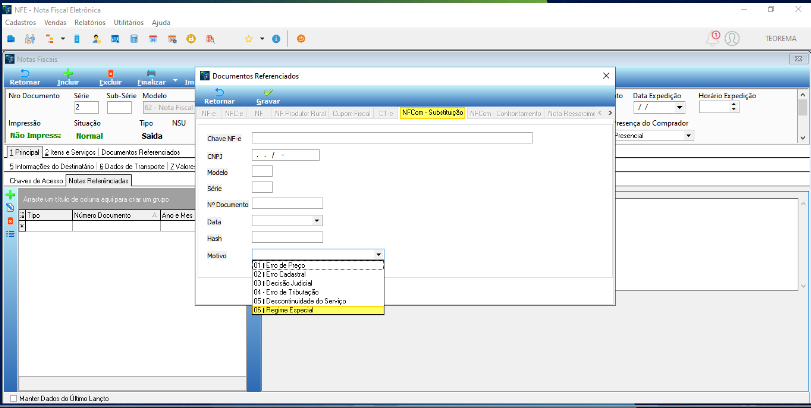The image size is (811, 408).
Task: Click the Finalizar button
Action: pyautogui.click(x=151, y=78)
